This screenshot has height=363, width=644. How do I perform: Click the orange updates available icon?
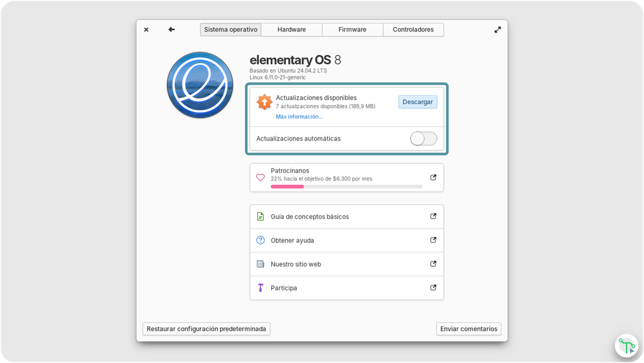tap(265, 102)
